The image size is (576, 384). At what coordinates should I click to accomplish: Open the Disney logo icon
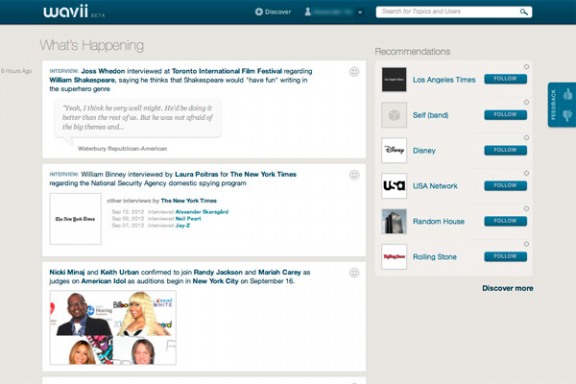click(394, 150)
